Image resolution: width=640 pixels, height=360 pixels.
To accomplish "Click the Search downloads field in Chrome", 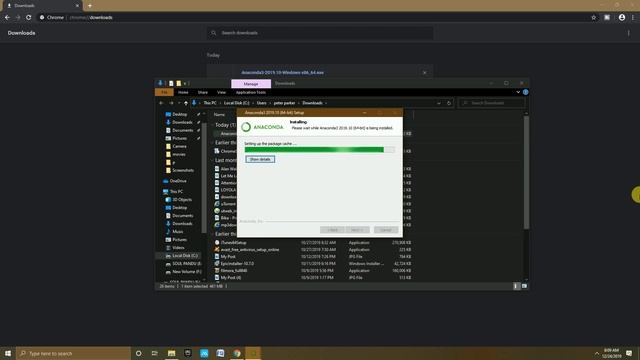I will [320, 33].
